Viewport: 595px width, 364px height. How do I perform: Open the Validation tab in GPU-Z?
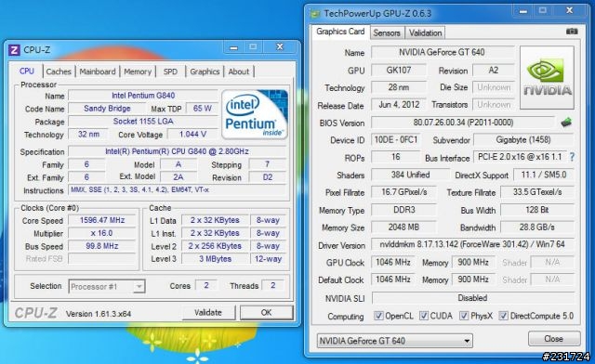pos(425,33)
